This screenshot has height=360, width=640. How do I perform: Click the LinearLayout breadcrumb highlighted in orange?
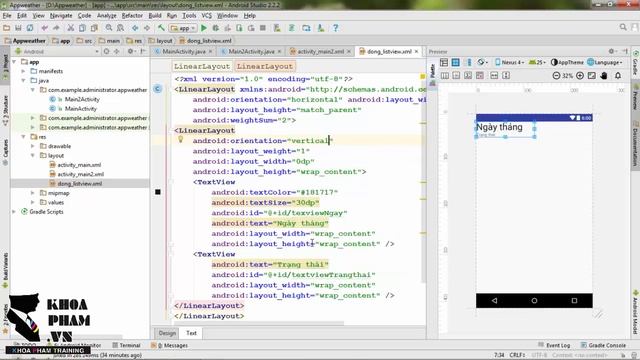point(265,66)
